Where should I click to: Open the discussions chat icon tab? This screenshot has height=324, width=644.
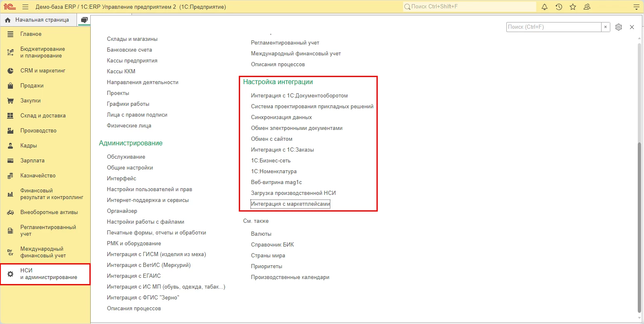point(84,20)
